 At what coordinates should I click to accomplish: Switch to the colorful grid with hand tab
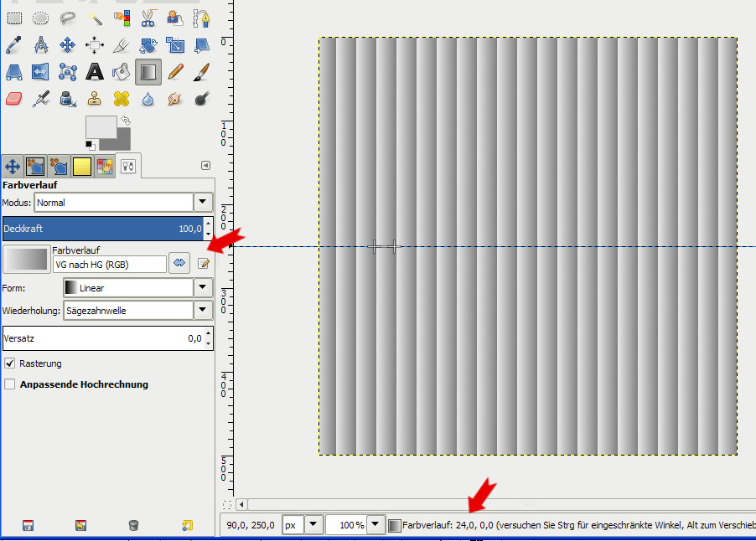(105, 167)
